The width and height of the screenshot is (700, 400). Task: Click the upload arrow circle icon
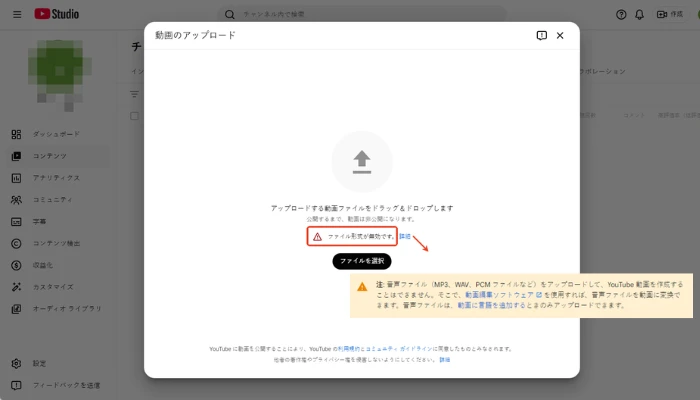coord(362,162)
